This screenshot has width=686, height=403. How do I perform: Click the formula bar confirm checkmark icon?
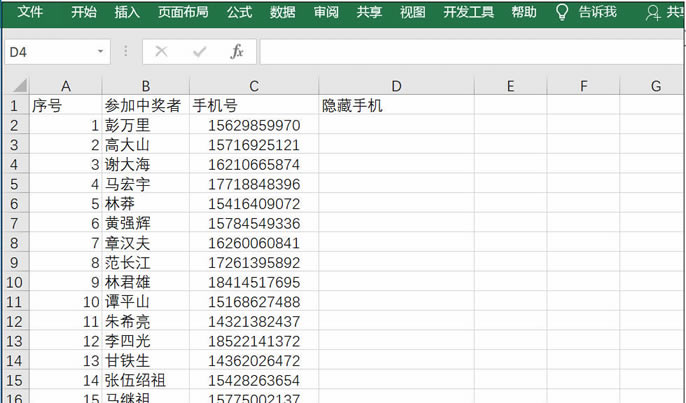pos(200,52)
